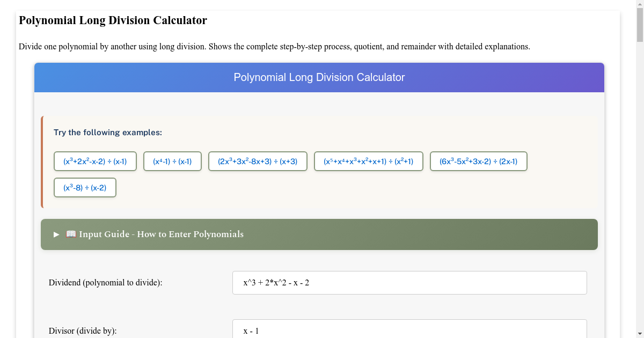Select example (x³+2x²-x-2) ÷ (x-1)
This screenshot has width=644, height=338.
tap(95, 161)
